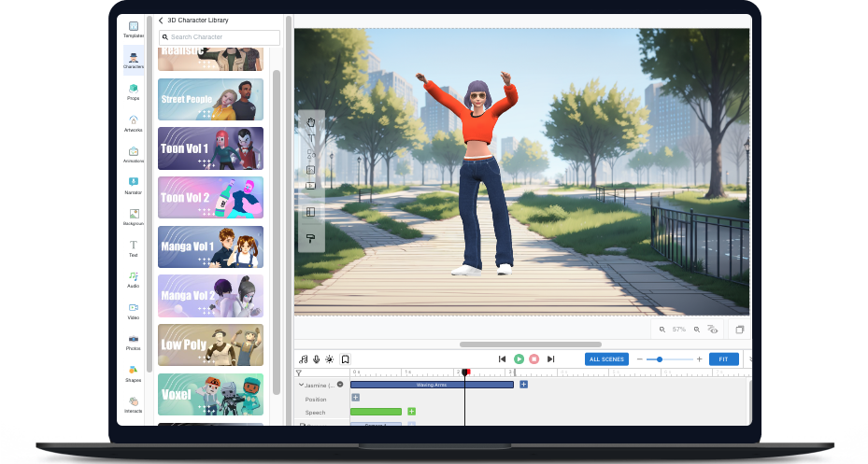868x464 pixels.
Task: Click the timeline zoom slider handle
Action: (x=660, y=359)
